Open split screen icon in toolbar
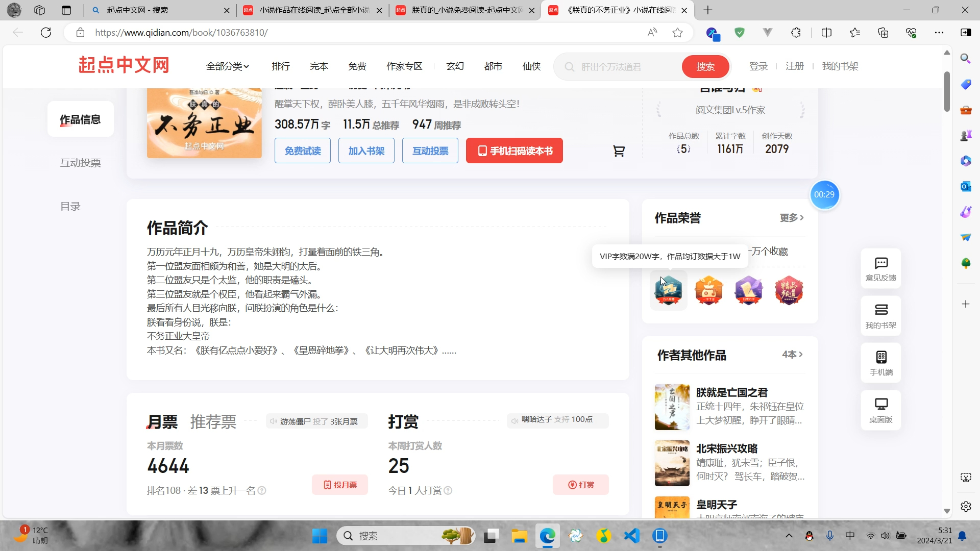 click(826, 33)
